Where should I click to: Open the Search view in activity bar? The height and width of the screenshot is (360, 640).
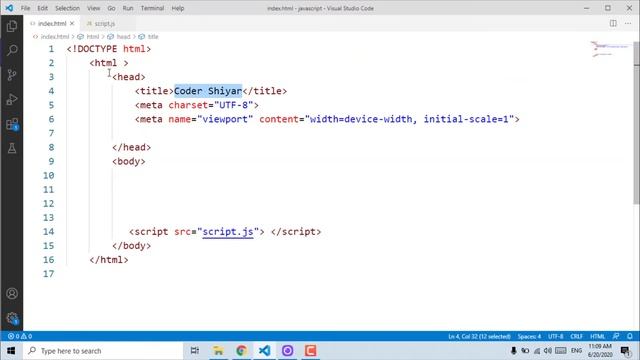[12, 50]
